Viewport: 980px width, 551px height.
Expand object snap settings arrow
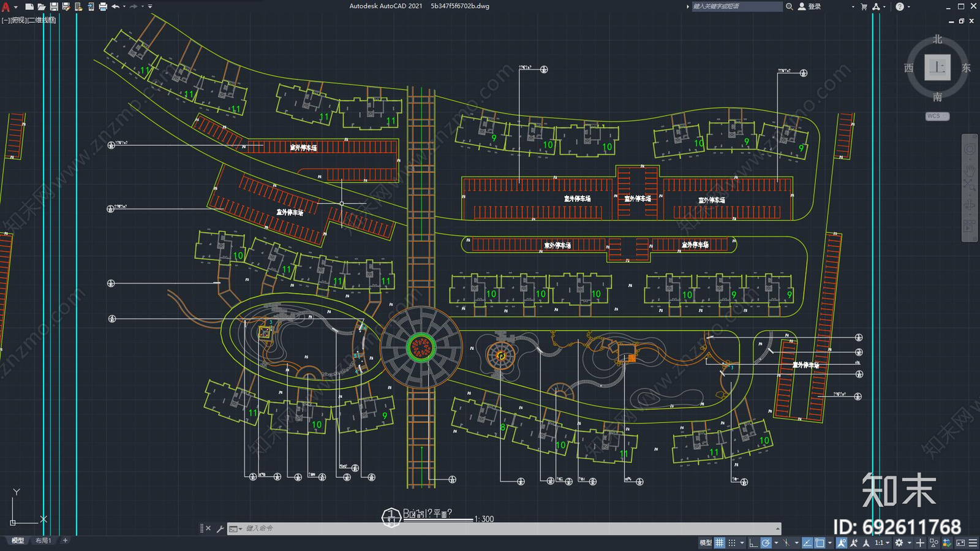(830, 542)
